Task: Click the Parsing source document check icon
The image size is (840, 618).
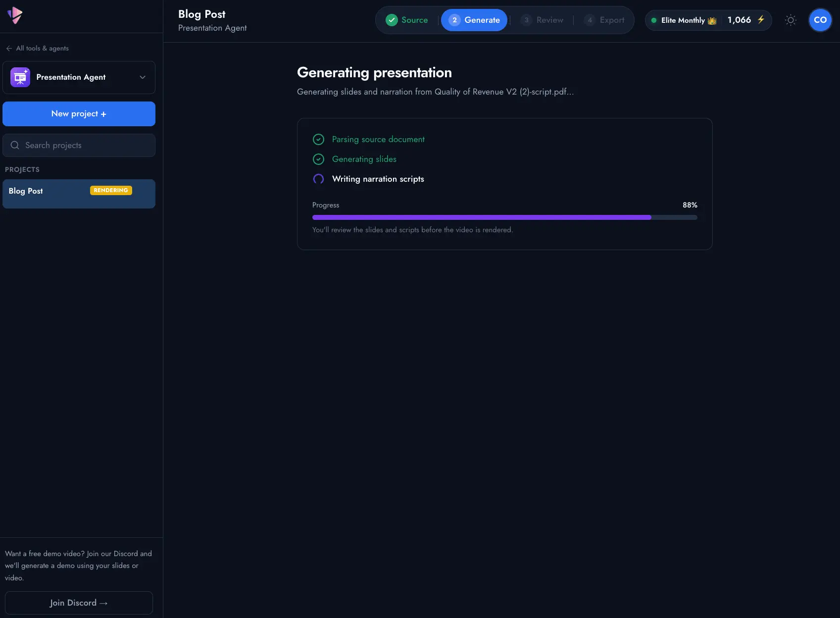Action: [319, 139]
